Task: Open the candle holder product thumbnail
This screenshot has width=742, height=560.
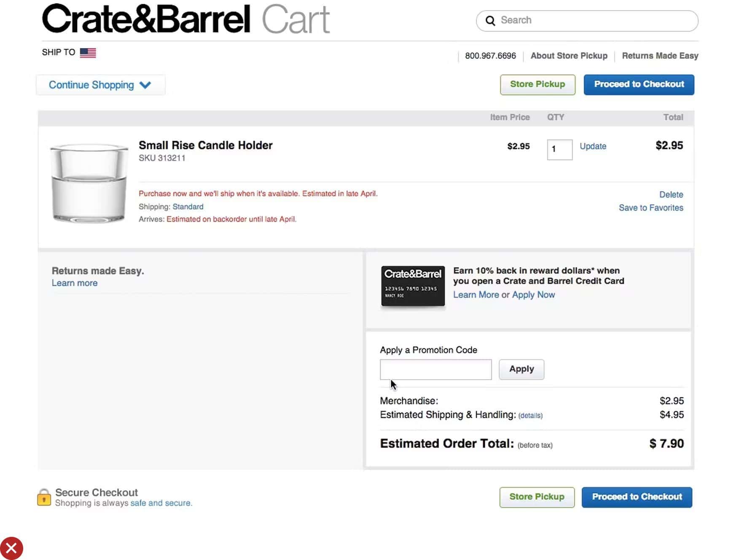Action: pos(89,183)
